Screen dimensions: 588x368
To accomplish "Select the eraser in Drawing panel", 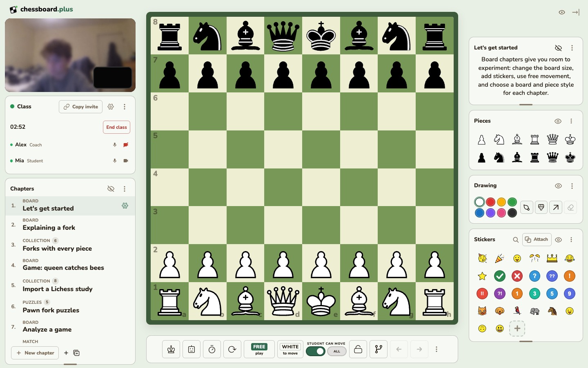I will point(571,208).
